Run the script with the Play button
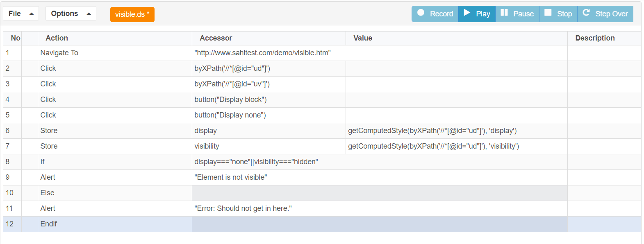The height and width of the screenshot is (244, 644). pos(477,14)
